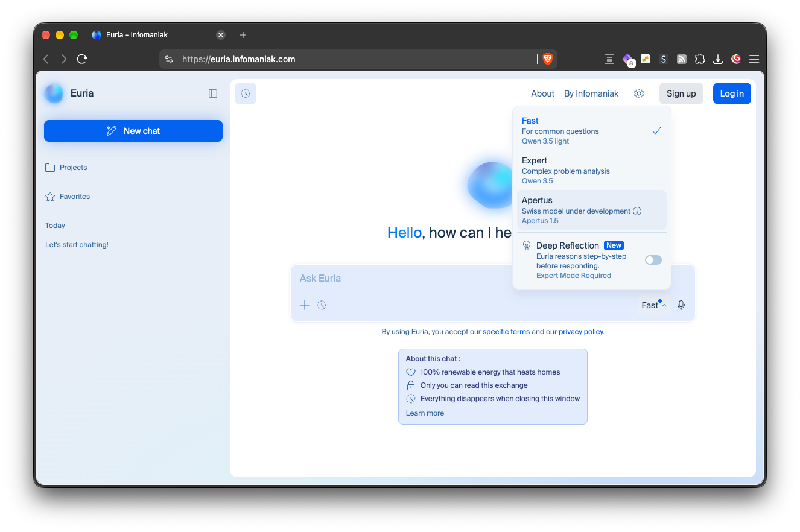Read the specific terms link

pos(506,332)
